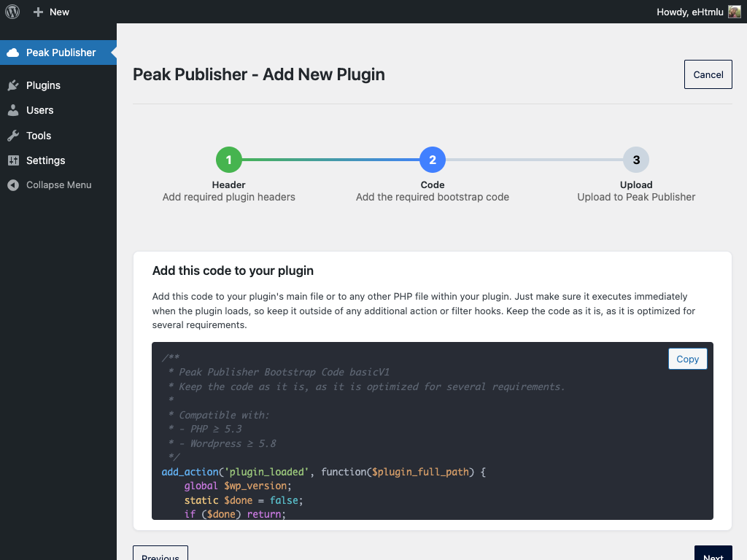Screen dimensions: 747x560
Task: Click the Previous button at the bottom
Action: [x=160, y=555]
